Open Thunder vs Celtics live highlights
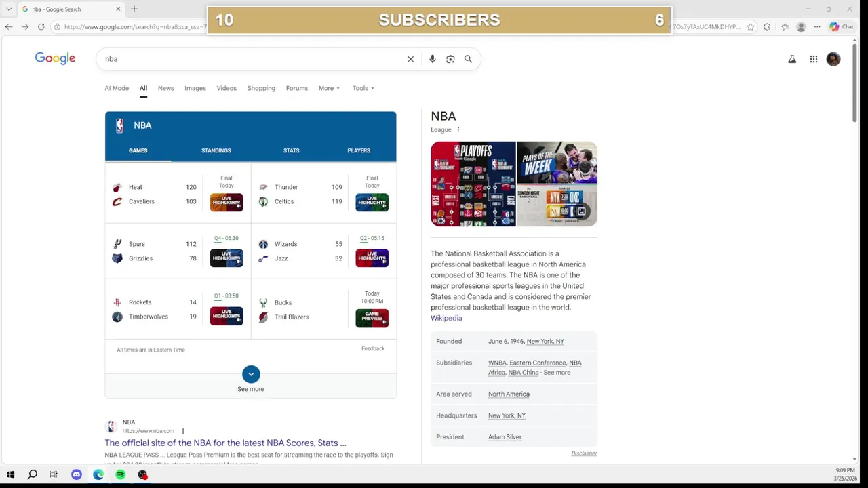This screenshot has height=488, width=868. (x=372, y=202)
